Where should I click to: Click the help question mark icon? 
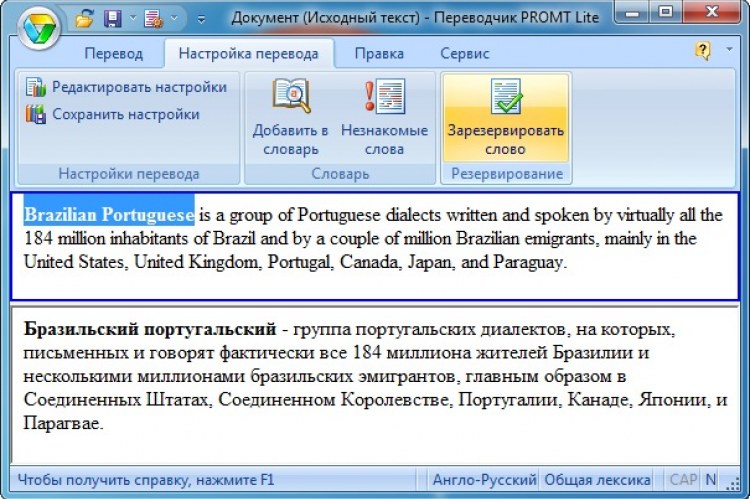[703, 50]
